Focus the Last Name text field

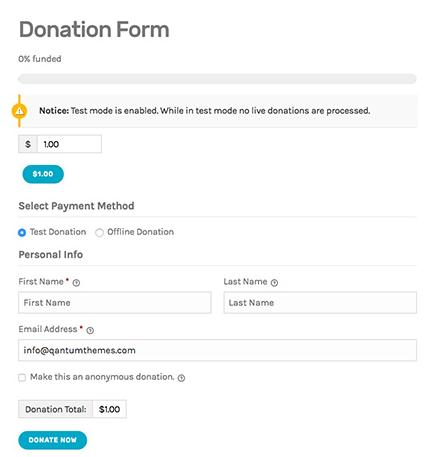(x=320, y=303)
